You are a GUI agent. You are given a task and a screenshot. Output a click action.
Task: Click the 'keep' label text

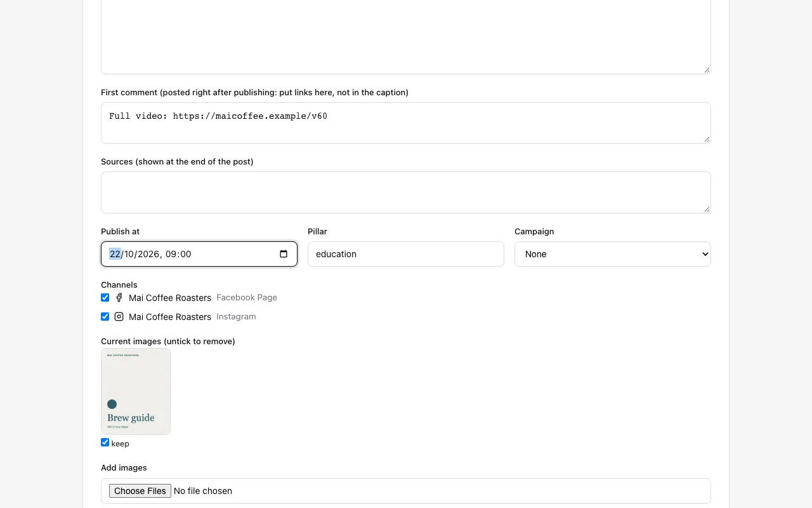click(x=120, y=444)
